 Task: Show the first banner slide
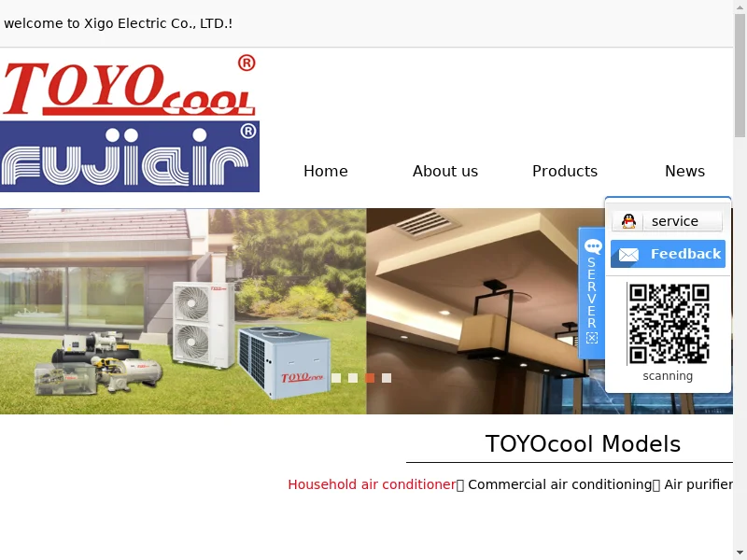click(x=336, y=378)
